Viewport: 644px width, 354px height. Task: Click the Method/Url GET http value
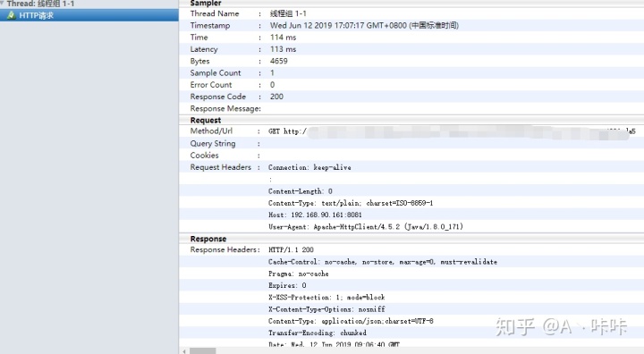tap(452, 131)
